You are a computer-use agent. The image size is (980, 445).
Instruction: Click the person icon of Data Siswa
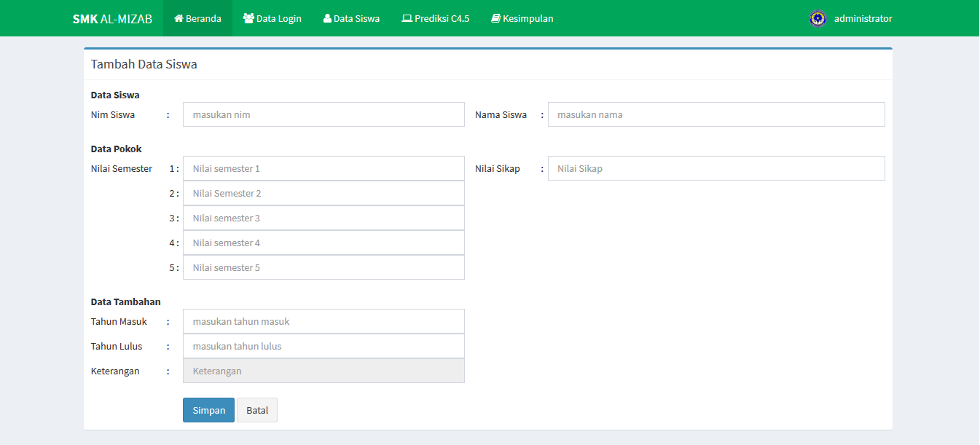[x=327, y=19]
